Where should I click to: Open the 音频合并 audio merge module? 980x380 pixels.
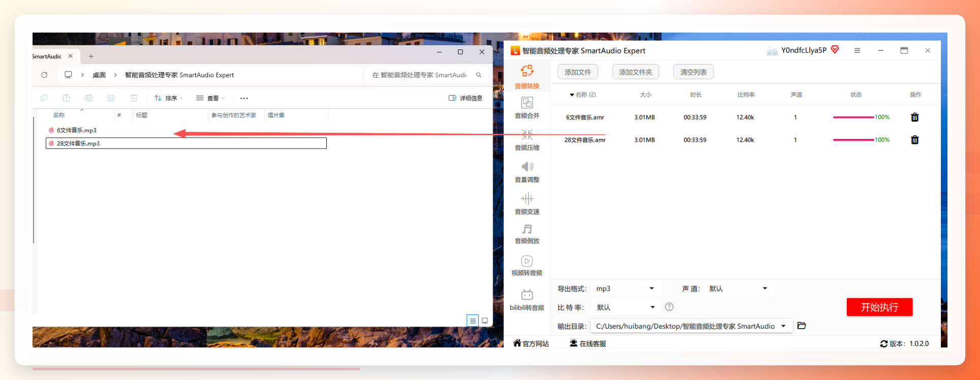coord(527,108)
